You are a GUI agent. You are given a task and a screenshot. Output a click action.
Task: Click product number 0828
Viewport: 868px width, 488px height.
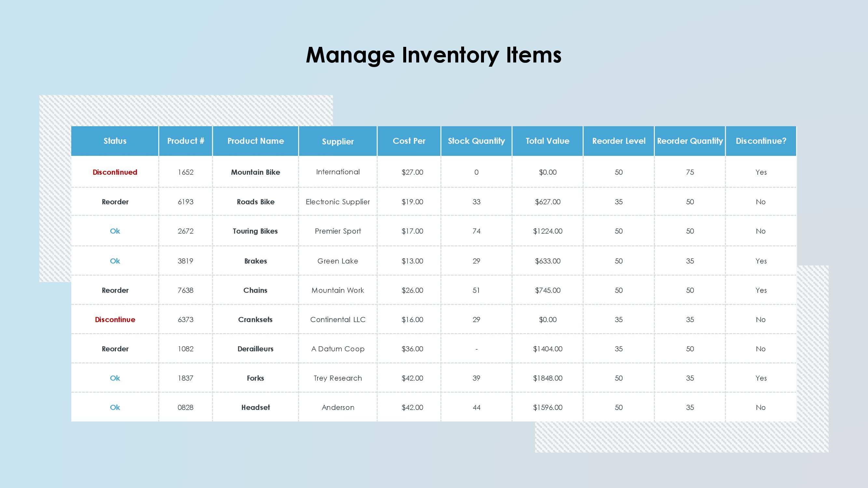click(186, 408)
